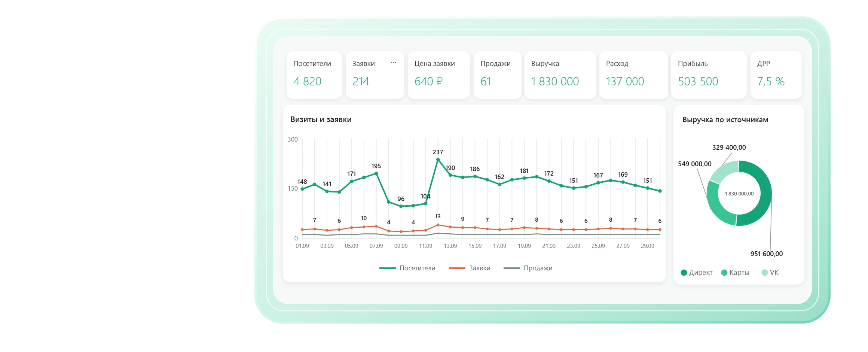Screen dimensions: 868x352
Task: Click the x-axis date 01.09
Action: click(302, 246)
